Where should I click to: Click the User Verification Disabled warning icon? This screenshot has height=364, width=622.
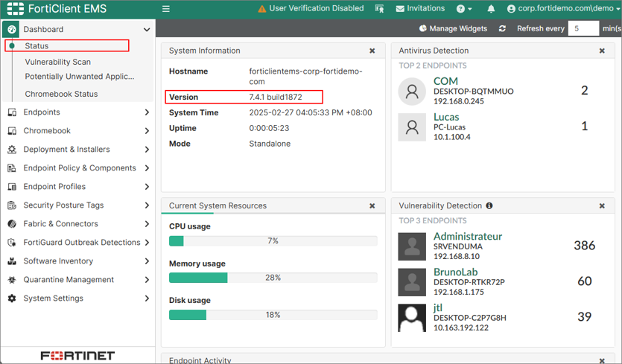(x=261, y=9)
